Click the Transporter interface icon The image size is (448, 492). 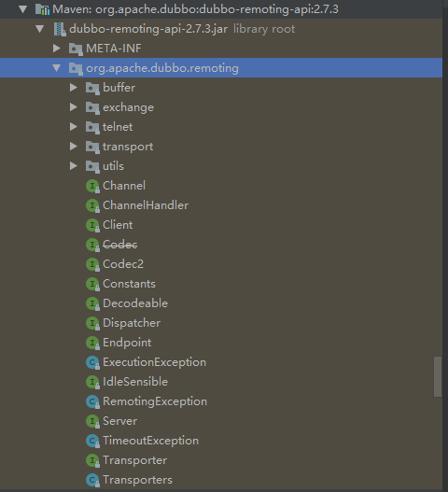pos(92,460)
